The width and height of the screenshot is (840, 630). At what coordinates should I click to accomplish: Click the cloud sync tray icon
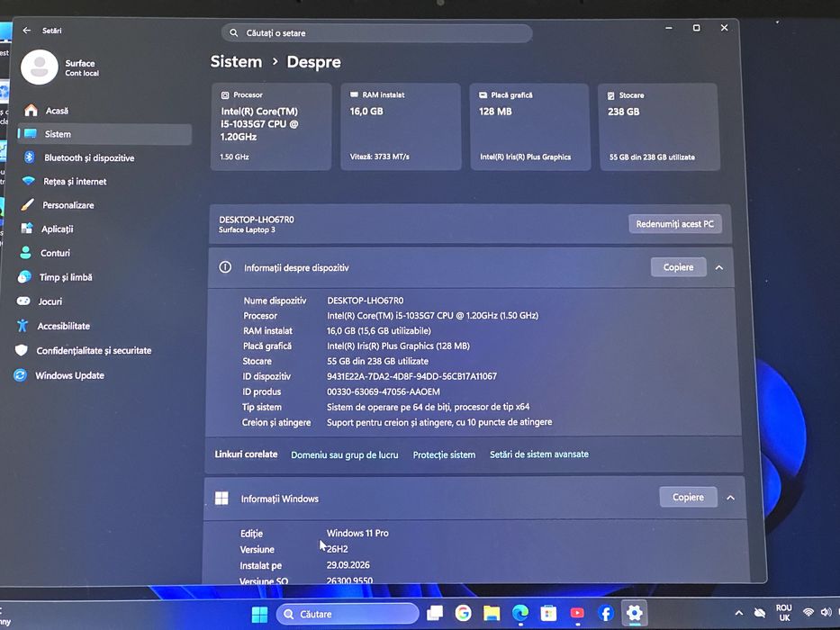coord(760,612)
